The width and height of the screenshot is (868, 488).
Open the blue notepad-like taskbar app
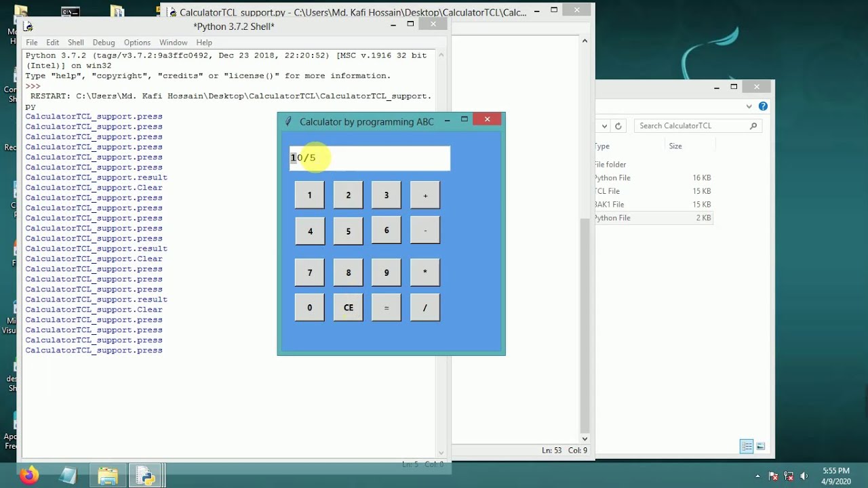click(68, 475)
